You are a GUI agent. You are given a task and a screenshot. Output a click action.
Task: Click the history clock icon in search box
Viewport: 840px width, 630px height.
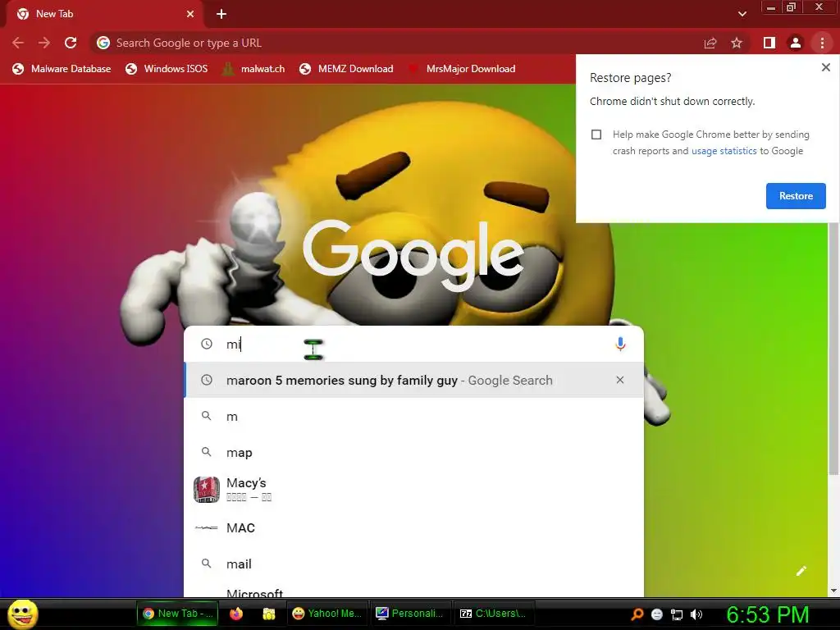(207, 344)
